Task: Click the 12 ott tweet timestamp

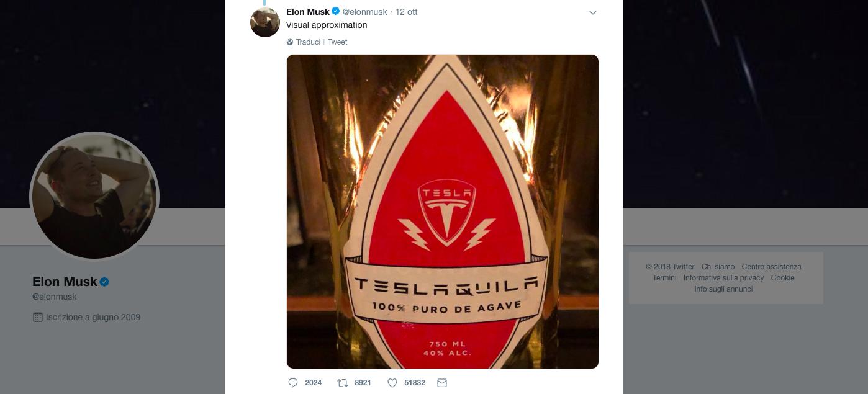Action: coord(406,12)
